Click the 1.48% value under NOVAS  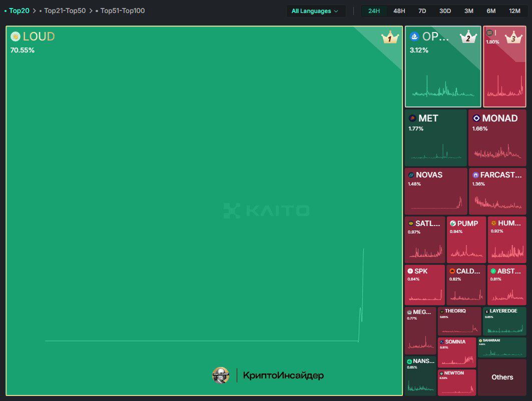[414, 184]
